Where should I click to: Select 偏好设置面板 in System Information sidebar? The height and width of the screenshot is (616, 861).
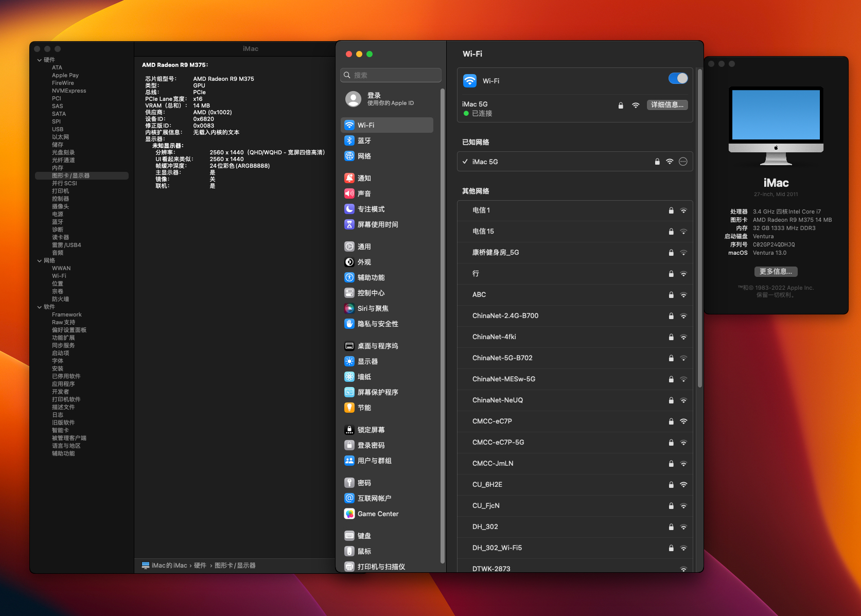[69, 330]
